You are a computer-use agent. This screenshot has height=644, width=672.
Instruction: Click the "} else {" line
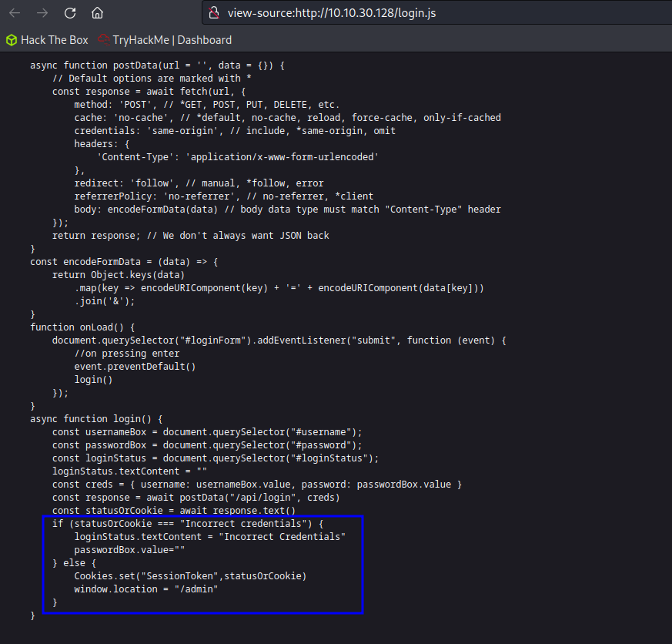pyautogui.click(x=74, y=563)
